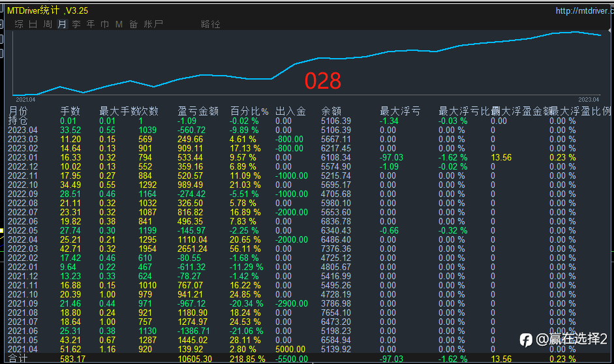
Task: Open the 年 (yearly) statistics tab
Action: [91, 24]
